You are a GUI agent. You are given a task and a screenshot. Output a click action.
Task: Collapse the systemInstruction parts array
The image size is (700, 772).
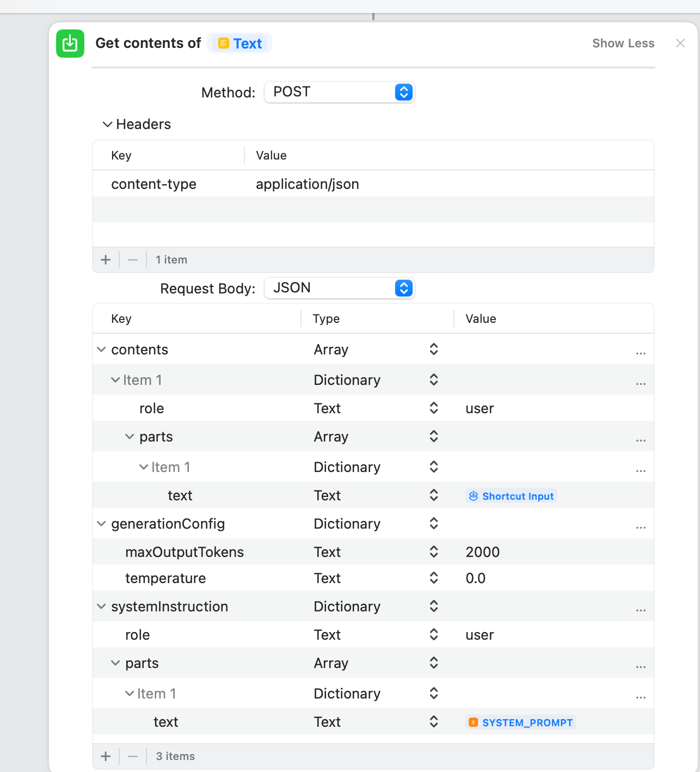pos(115,663)
